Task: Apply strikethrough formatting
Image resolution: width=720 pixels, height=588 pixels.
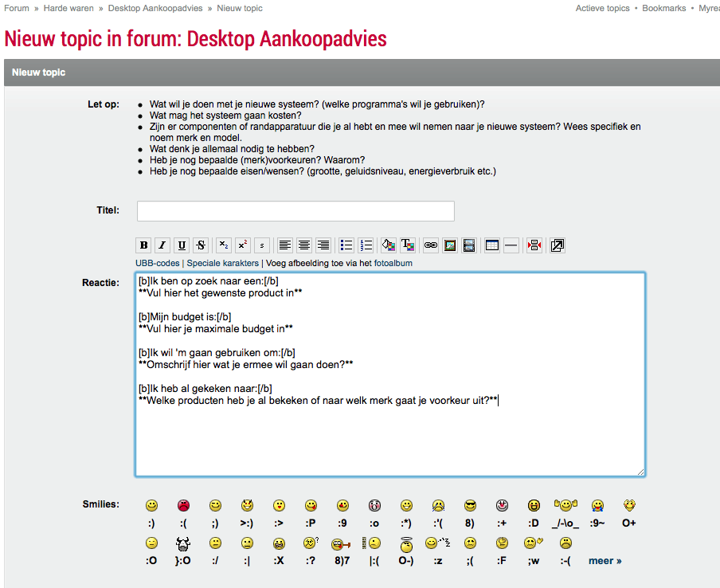Action: 201,245
